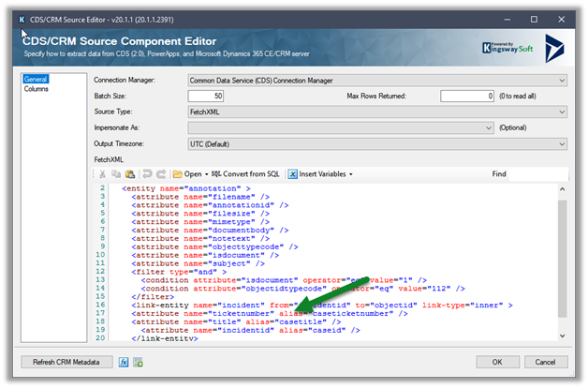Viewport: 588px width, 388px height.
Task: Click the Copy icon in FetchXML toolbar
Action: click(x=115, y=173)
